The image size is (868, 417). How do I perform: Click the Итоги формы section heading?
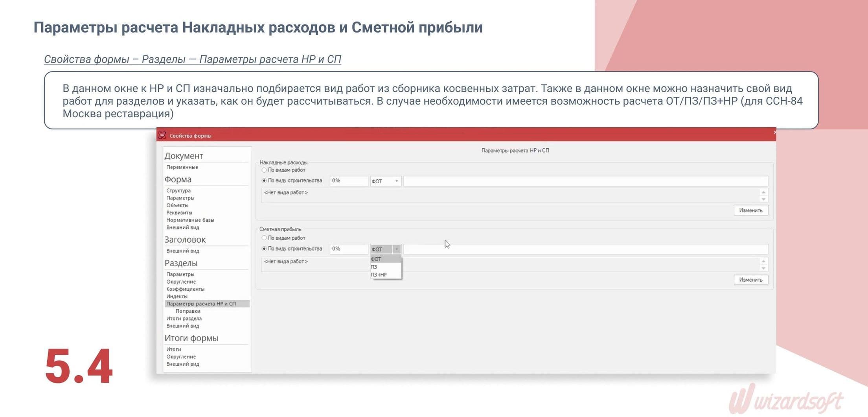(191, 338)
